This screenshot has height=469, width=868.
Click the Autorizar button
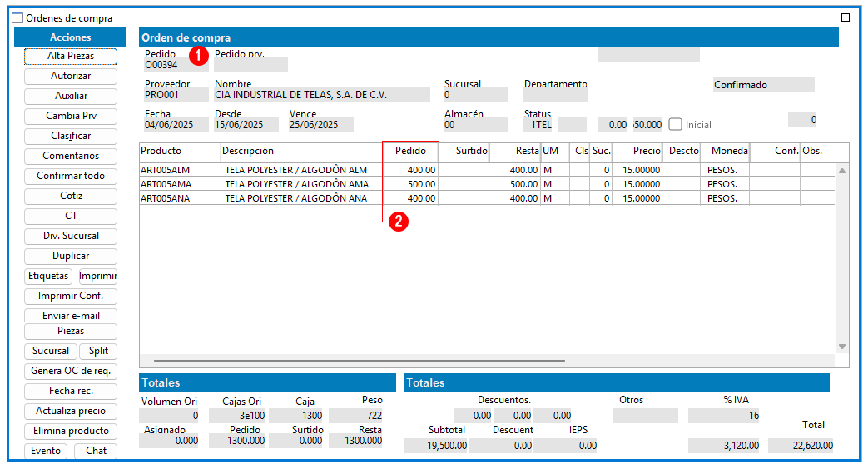point(70,76)
